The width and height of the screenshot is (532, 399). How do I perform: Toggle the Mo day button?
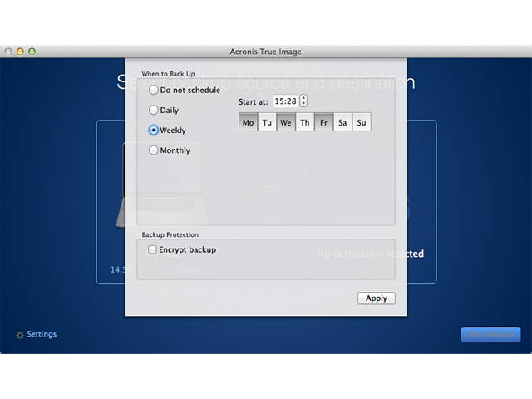[248, 122]
